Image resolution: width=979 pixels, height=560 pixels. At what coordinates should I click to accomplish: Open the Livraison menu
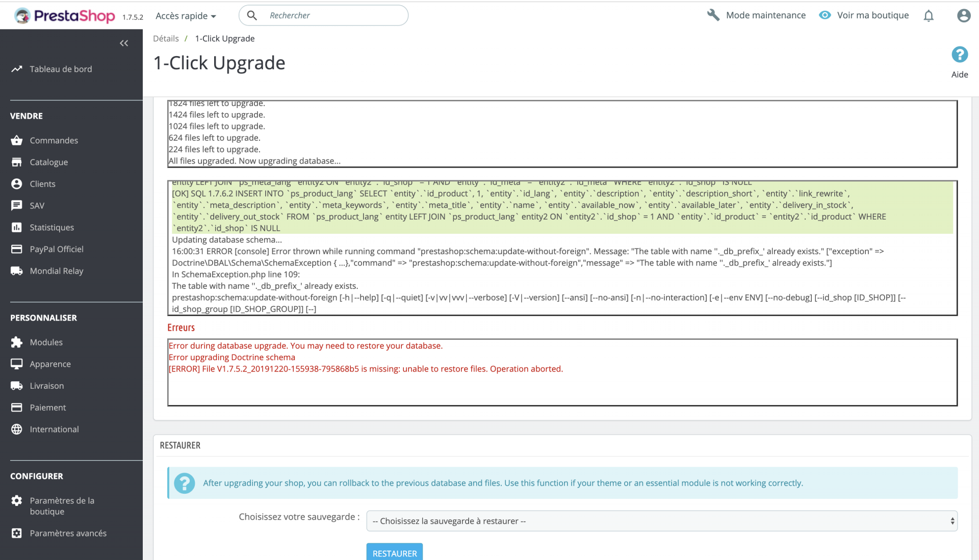click(46, 386)
